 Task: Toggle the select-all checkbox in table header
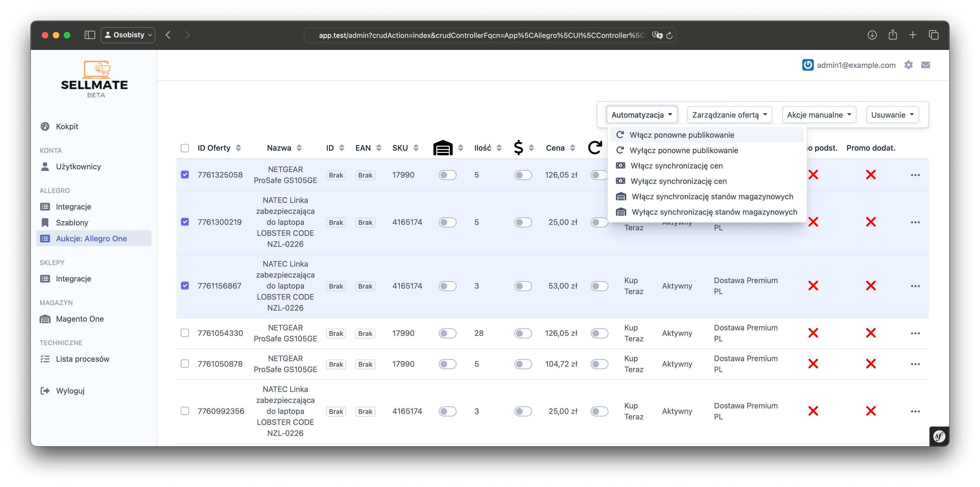[185, 148]
